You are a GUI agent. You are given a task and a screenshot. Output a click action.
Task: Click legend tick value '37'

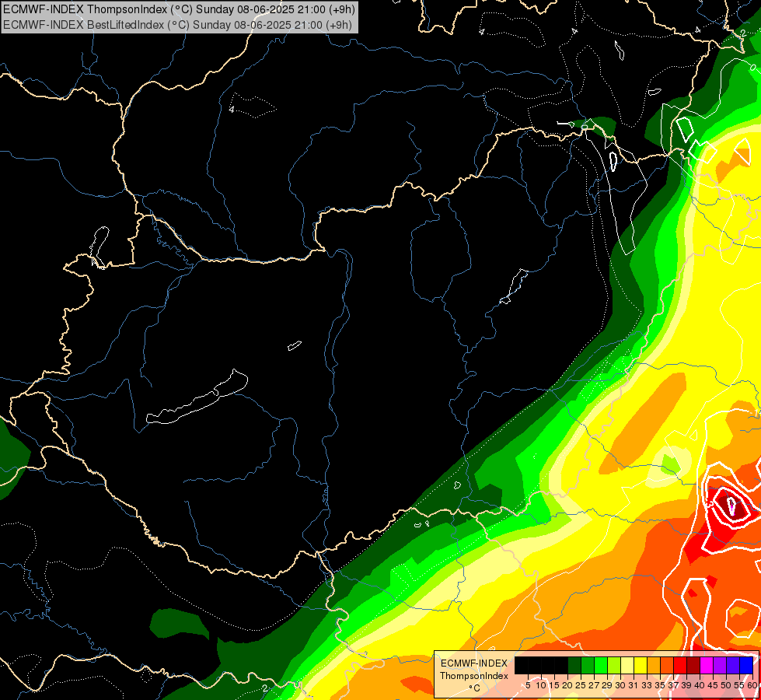coord(674,685)
